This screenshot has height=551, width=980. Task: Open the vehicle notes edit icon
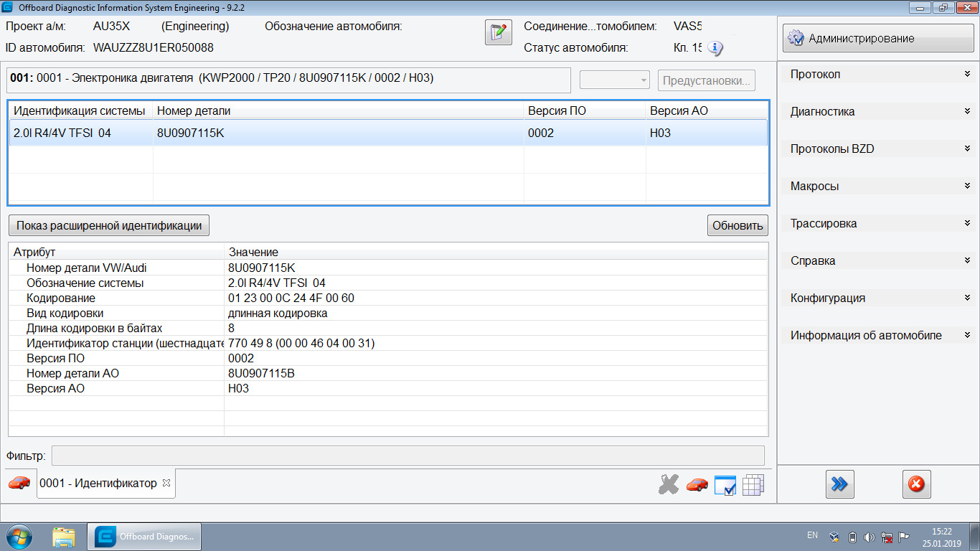(x=499, y=33)
